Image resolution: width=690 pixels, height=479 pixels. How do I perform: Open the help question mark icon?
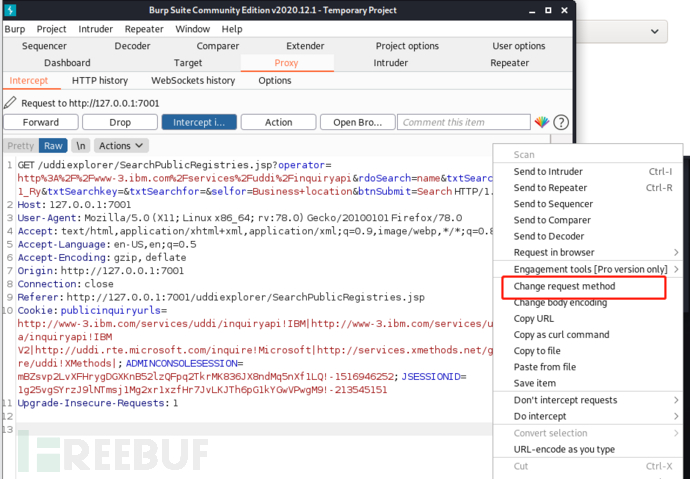click(x=561, y=122)
